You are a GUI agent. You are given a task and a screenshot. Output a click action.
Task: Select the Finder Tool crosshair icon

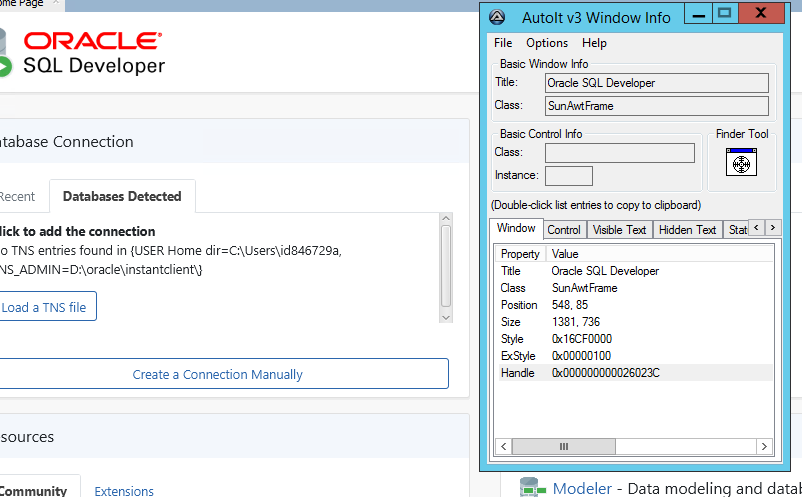click(741, 162)
